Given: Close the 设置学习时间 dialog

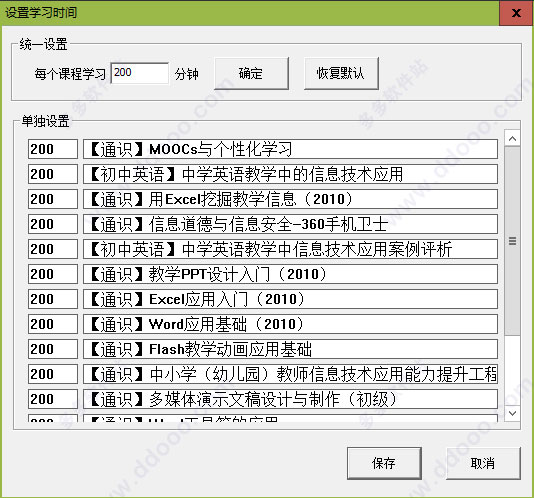Looking at the screenshot, I should point(516,13).
